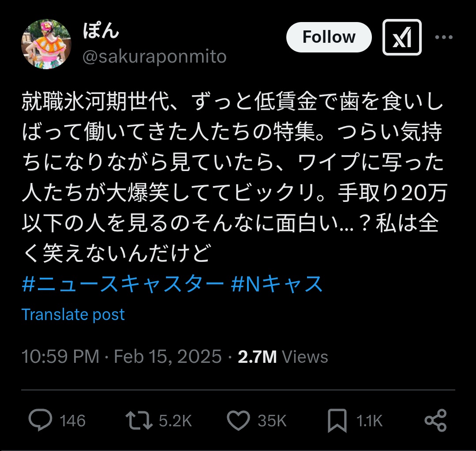Click the 1.1K bookmarks count

(x=369, y=421)
